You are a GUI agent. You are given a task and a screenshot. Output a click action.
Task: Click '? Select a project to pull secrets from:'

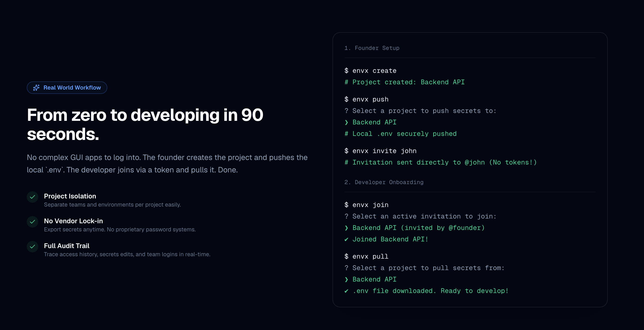(424, 268)
